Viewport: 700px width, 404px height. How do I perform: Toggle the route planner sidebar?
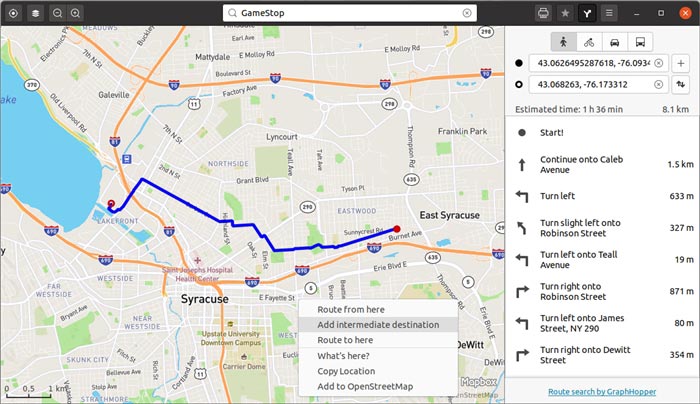587,13
